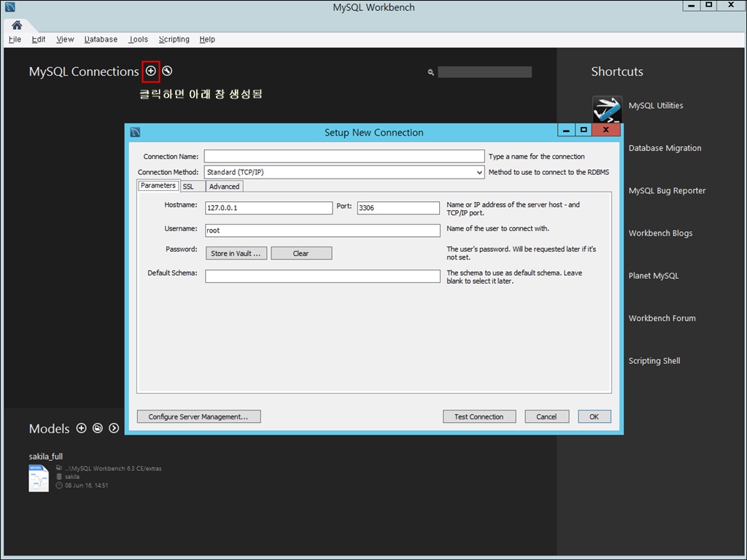The image size is (747, 560).
Task: Click the model's '08 Jun 16, 14:51' date text
Action: (86, 485)
